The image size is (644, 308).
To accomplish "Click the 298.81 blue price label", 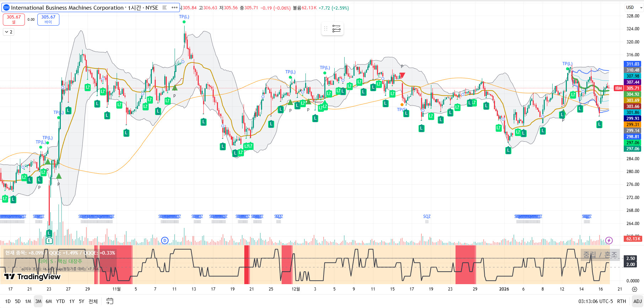I will coord(633,137).
